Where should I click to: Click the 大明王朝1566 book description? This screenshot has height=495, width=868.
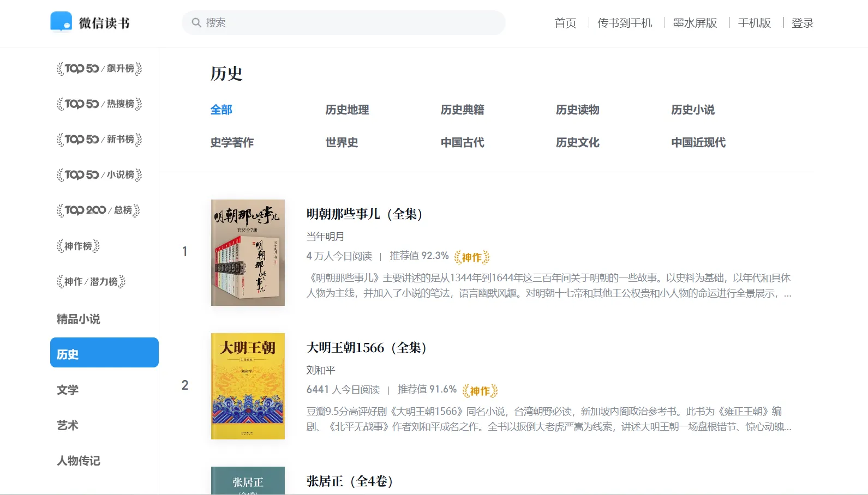point(549,419)
